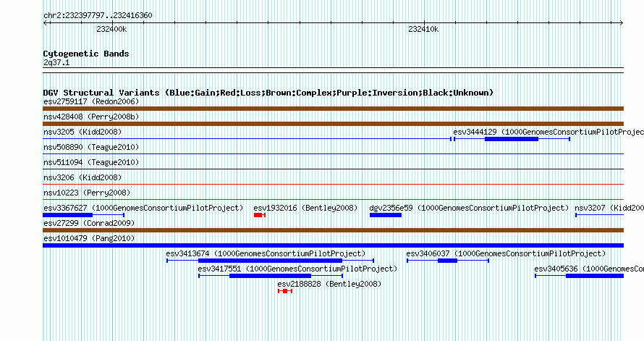Select the thick blue esv1010479 bar
The height and width of the screenshot is (341, 644).
click(333, 245)
